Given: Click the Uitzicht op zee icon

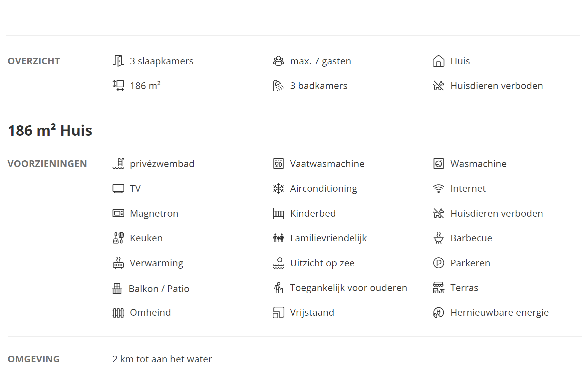Looking at the screenshot, I should (278, 263).
